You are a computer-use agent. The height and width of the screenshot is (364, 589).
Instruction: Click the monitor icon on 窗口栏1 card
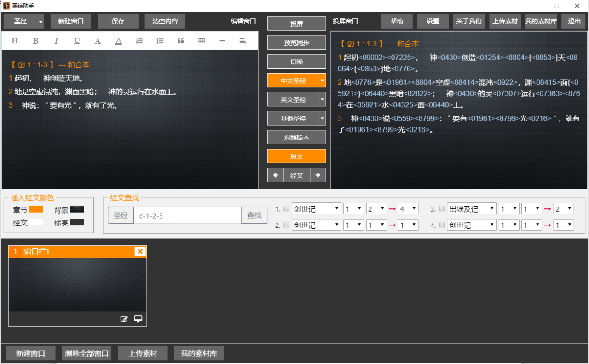pyautogui.click(x=138, y=318)
